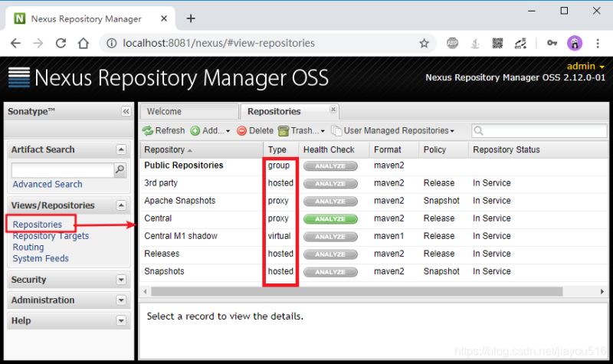Open the Add repository dropdown
This screenshot has height=364, width=613.
click(210, 130)
